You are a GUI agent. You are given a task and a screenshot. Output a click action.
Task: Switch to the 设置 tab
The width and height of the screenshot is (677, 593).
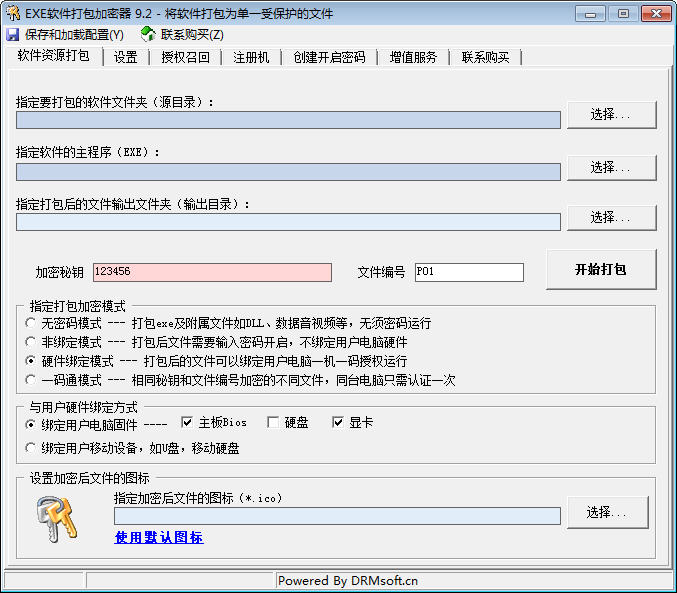pos(126,57)
